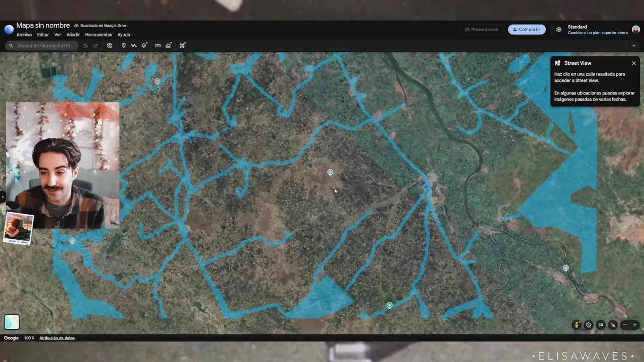The width and height of the screenshot is (644, 362).
Task: Open the image overlay tool
Action: (169, 45)
